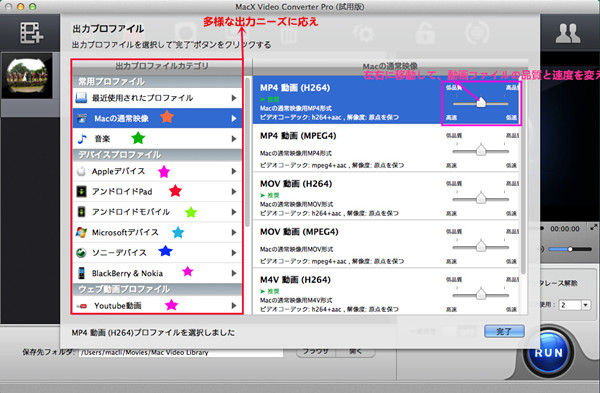600x393 pixels.
Task: Choose MP4 動画 (MPEG4) profile
Action: tap(386, 148)
